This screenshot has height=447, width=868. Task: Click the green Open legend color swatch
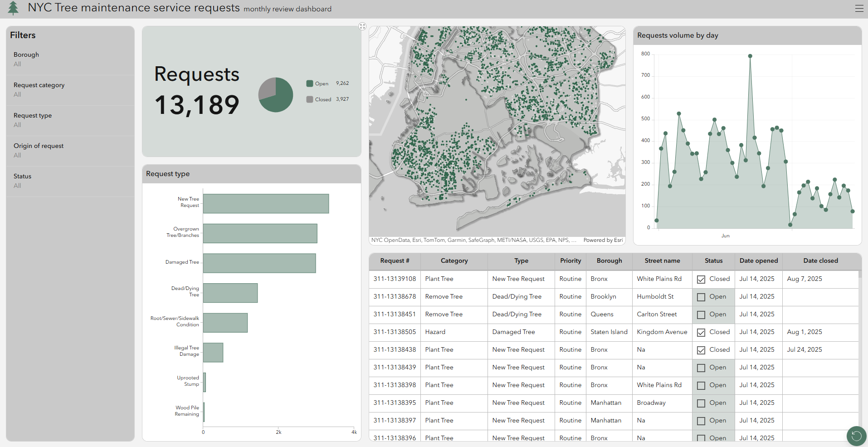(x=310, y=84)
